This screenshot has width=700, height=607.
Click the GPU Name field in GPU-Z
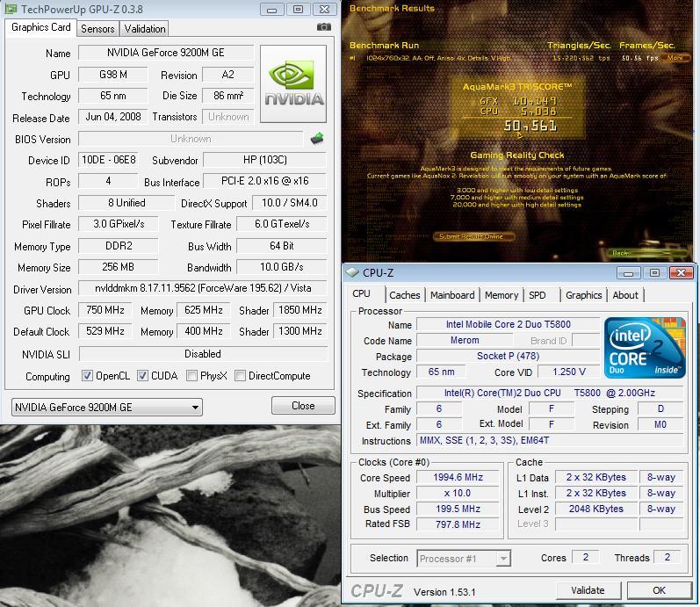(x=166, y=53)
